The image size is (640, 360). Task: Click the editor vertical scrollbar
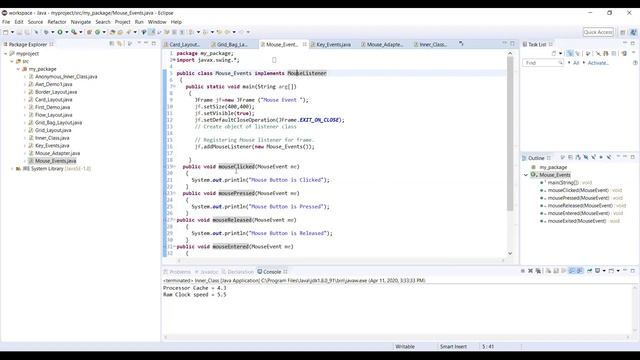[510, 133]
